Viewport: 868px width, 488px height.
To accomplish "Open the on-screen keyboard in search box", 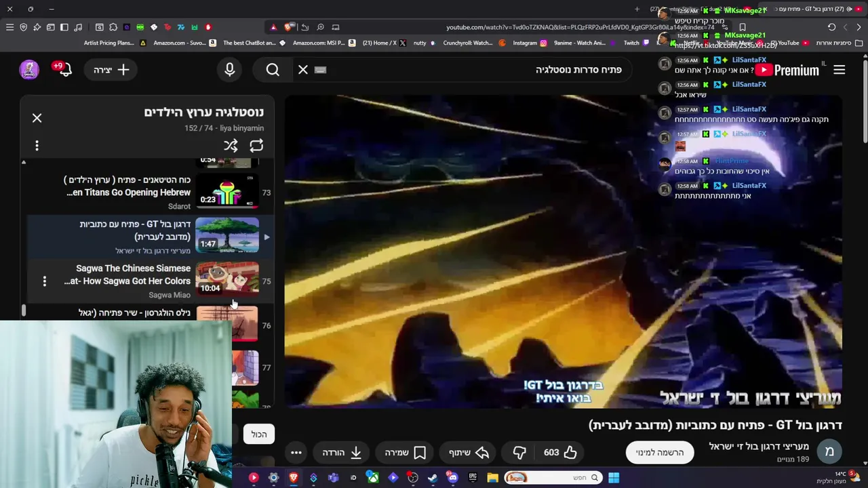I will pos(321,70).
